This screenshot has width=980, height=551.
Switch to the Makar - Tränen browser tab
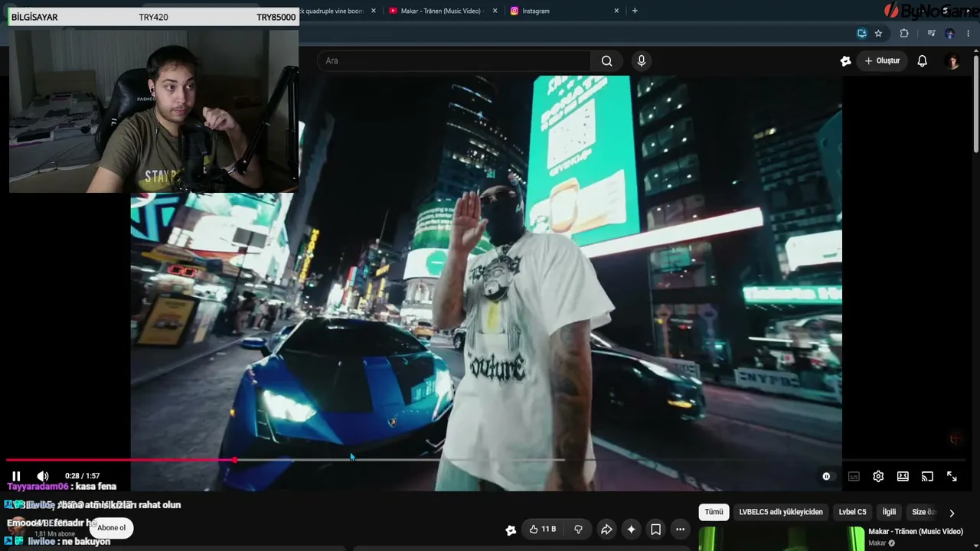pos(441,11)
